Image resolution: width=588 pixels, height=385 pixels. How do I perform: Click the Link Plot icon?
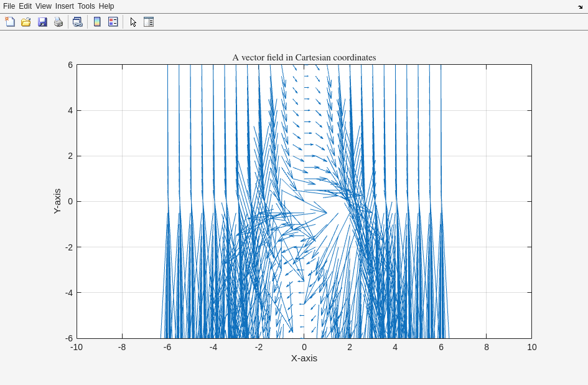(x=78, y=22)
